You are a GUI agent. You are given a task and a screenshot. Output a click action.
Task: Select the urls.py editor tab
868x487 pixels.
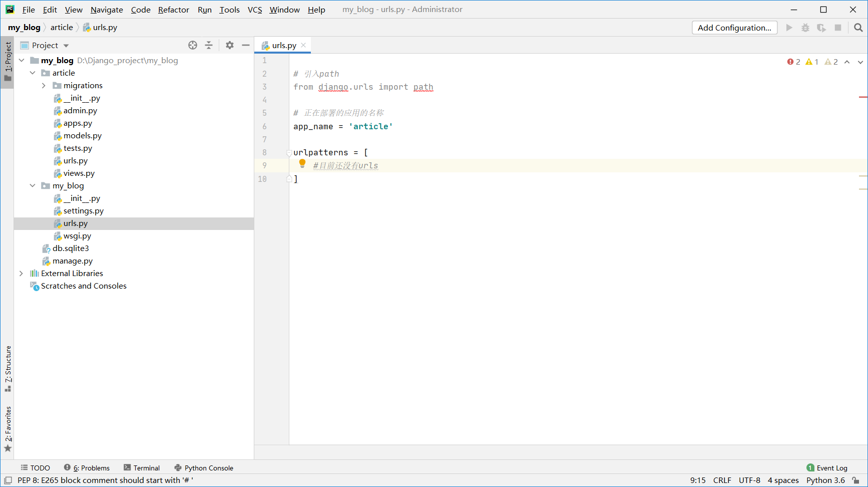point(283,45)
